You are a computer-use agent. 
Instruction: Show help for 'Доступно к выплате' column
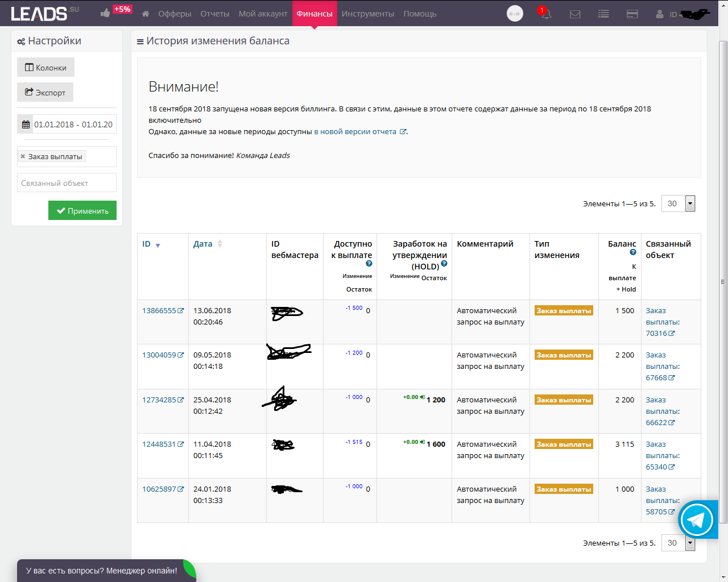(369, 264)
